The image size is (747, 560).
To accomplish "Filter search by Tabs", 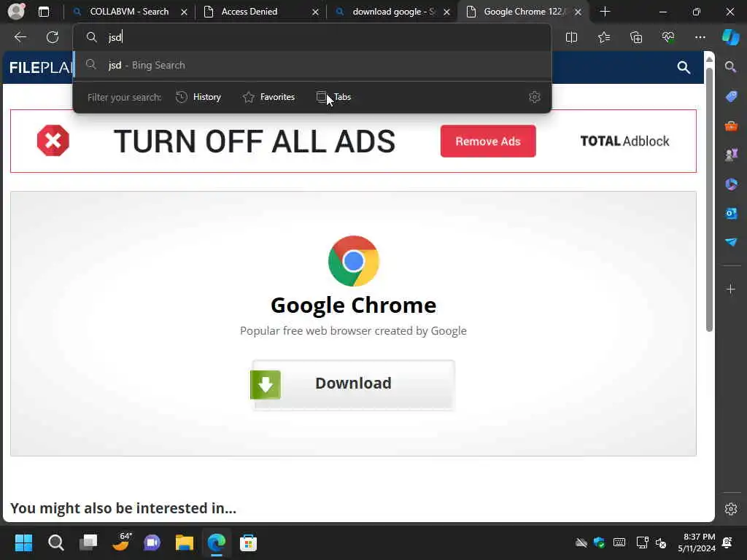I will click(333, 97).
